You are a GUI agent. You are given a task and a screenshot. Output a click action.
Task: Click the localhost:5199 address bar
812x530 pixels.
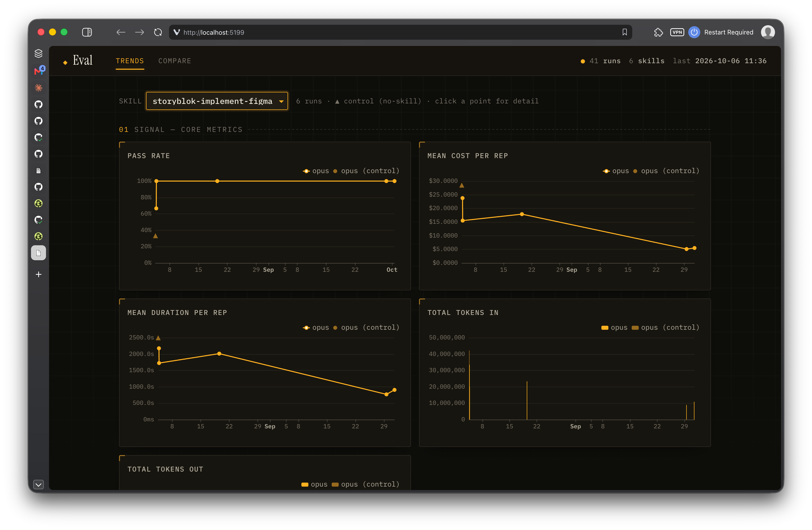click(400, 32)
